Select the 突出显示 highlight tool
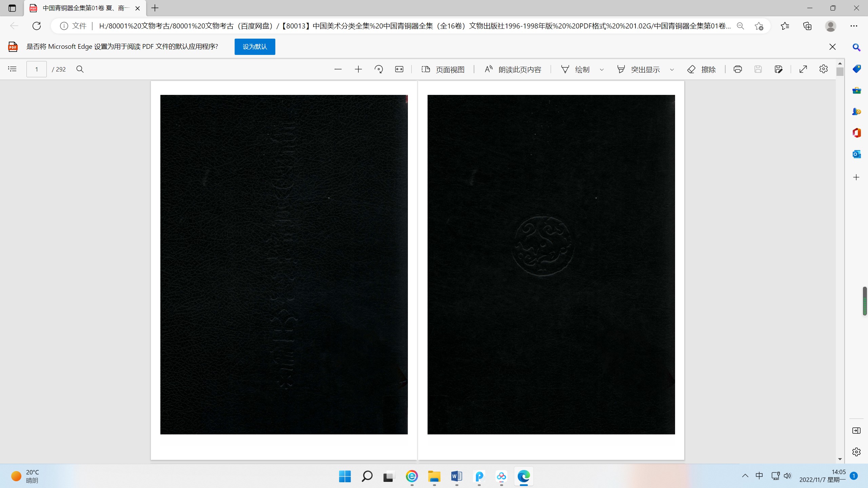 point(638,69)
